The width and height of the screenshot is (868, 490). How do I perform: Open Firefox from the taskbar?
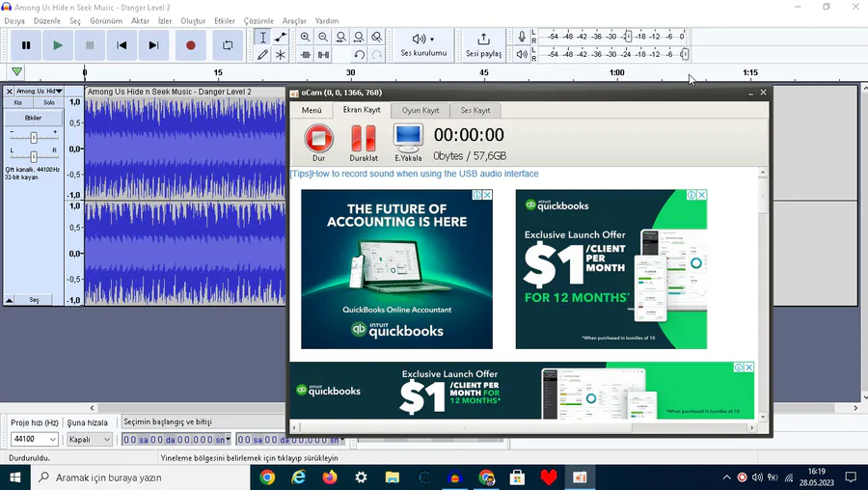(330, 477)
